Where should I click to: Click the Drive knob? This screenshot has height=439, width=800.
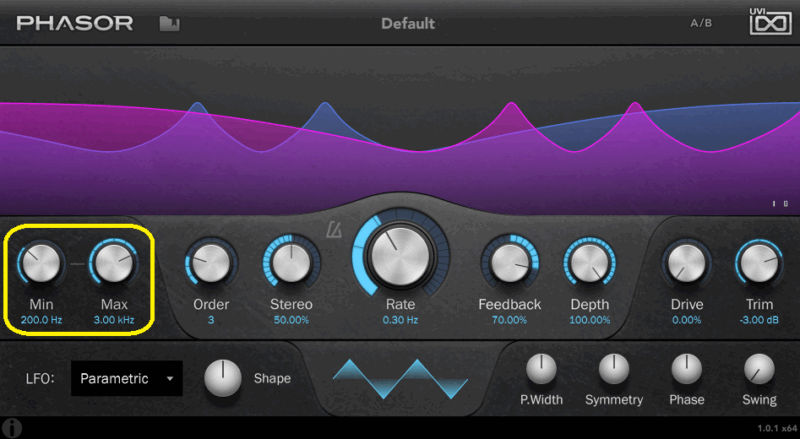[x=687, y=263]
